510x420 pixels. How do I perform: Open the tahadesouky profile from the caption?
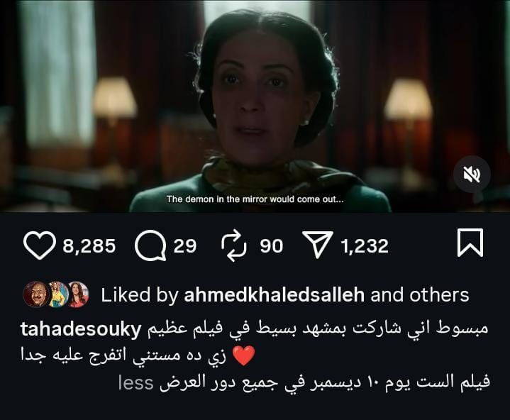81,329
